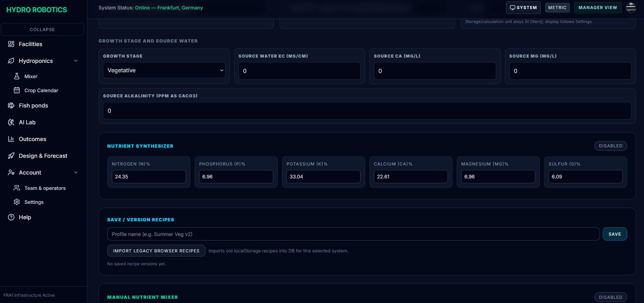Viewport: 644px width, 303px height.
Task: Click SAVE recipe button
Action: point(615,234)
